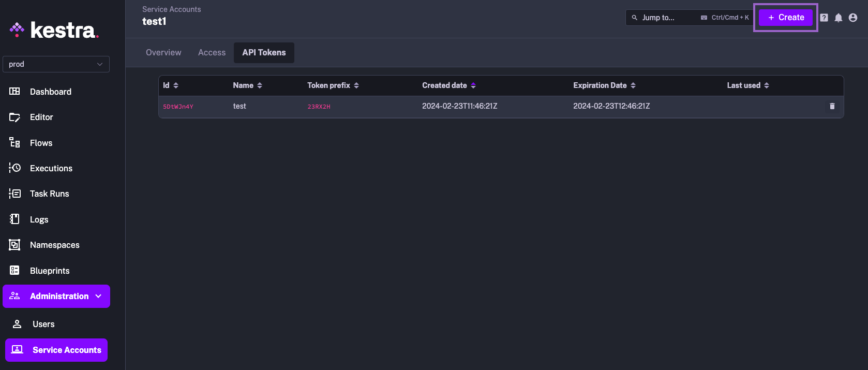868x370 pixels.
Task: Open Blueprints in the sidebar
Action: pos(49,271)
